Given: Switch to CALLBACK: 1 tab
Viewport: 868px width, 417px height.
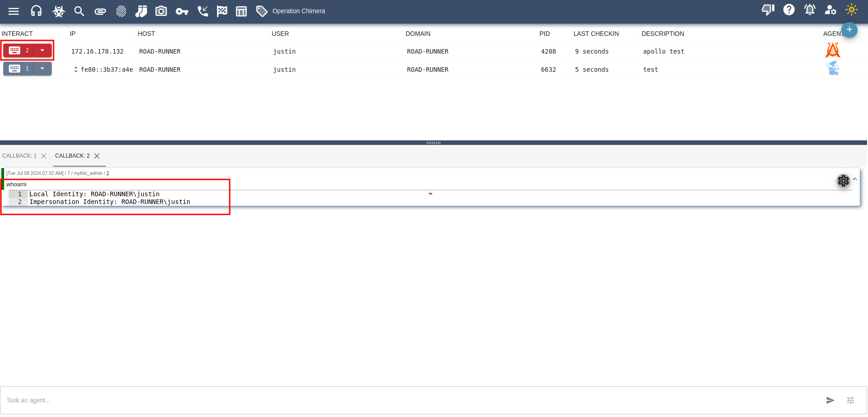Looking at the screenshot, I should pyautogui.click(x=20, y=156).
